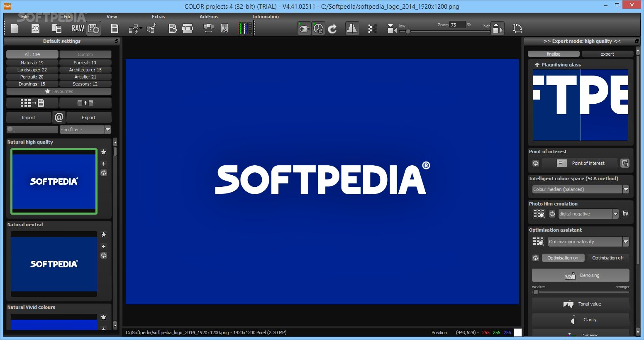This screenshot has height=340, width=644.
Task: Save the image with floppy disk icon
Action: point(115,28)
